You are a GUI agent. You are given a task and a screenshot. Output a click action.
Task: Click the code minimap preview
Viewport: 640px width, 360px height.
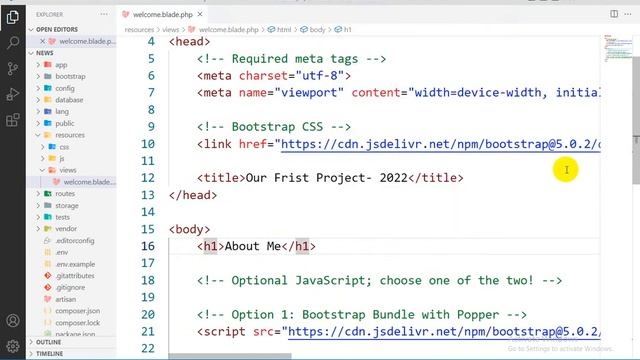point(618,48)
